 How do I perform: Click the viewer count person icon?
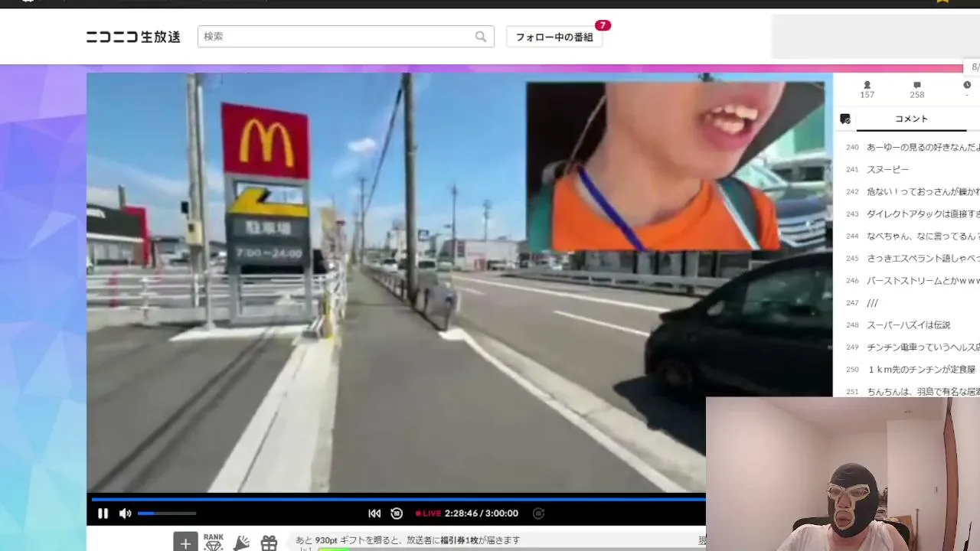pos(867,85)
